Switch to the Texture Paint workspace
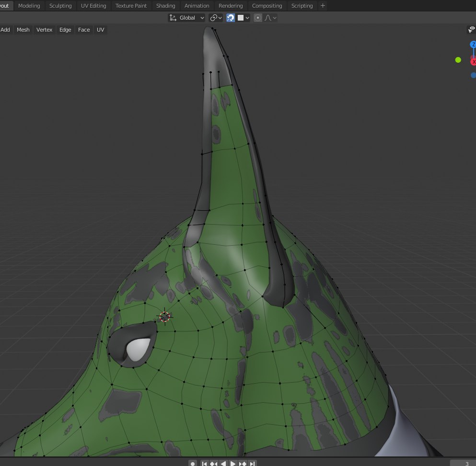This screenshot has width=476, height=466. tap(131, 5)
